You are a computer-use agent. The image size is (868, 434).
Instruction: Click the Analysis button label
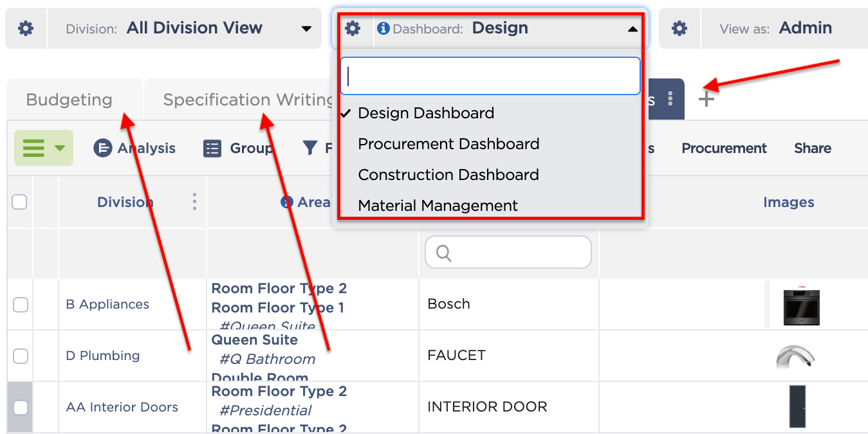tap(147, 149)
